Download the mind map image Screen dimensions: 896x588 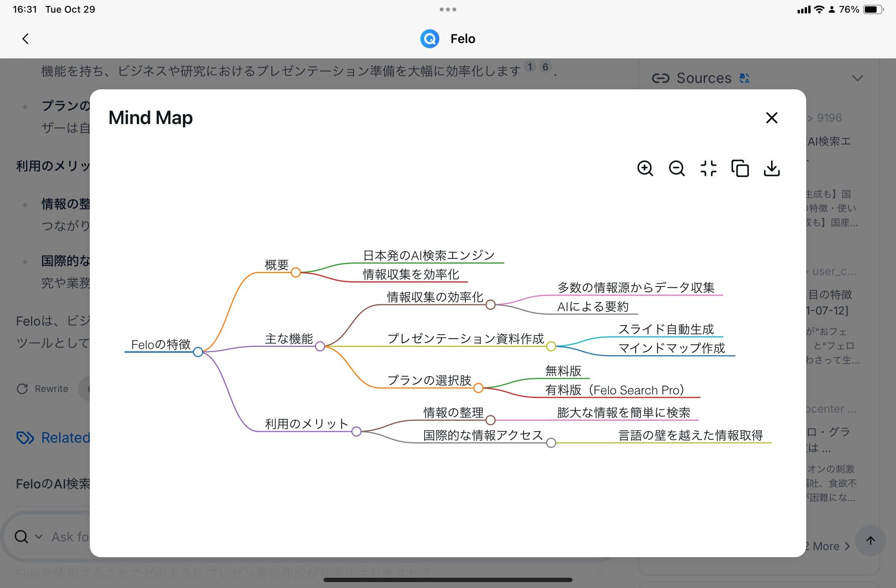(x=771, y=168)
